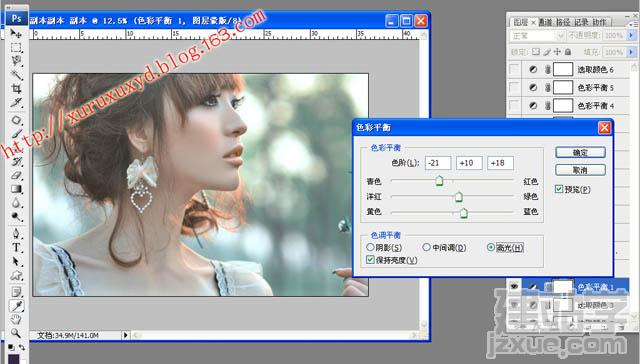Click lock position icon in Layers panel

(557, 52)
